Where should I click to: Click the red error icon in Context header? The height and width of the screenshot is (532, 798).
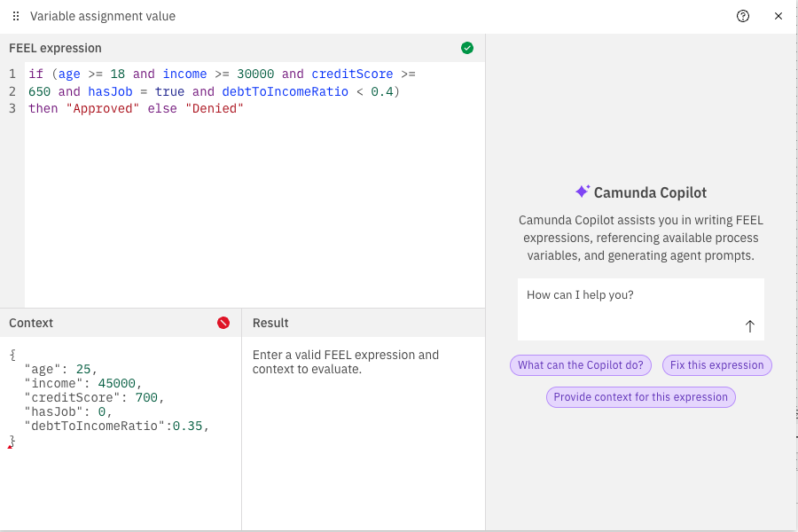pos(223,323)
